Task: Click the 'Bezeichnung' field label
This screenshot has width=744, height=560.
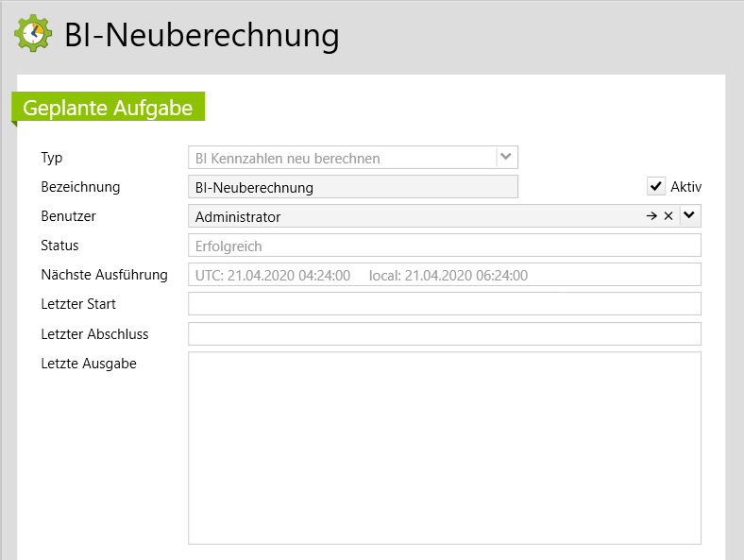Action: (x=80, y=187)
